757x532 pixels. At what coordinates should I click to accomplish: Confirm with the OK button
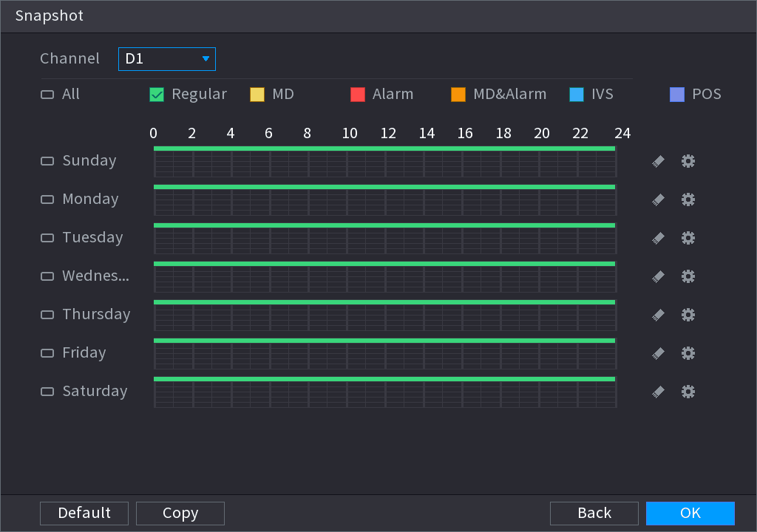(690, 514)
